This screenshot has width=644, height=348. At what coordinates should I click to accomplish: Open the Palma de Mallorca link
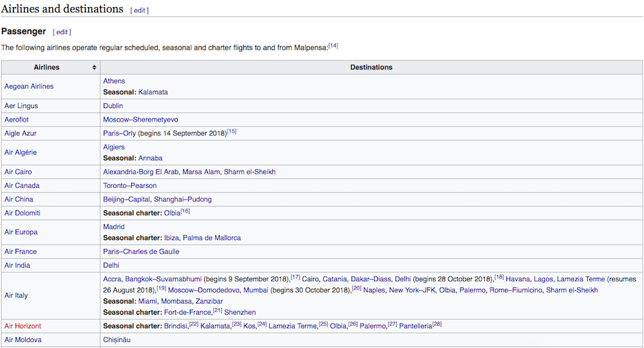(x=212, y=237)
